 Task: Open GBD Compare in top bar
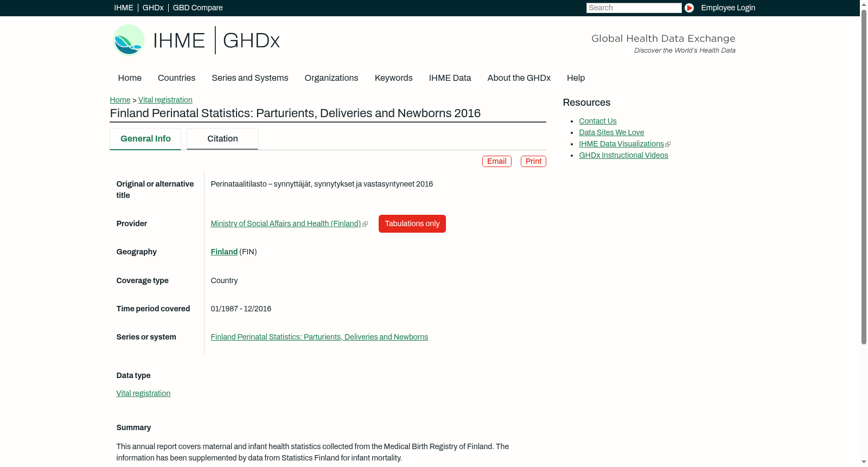pos(198,8)
